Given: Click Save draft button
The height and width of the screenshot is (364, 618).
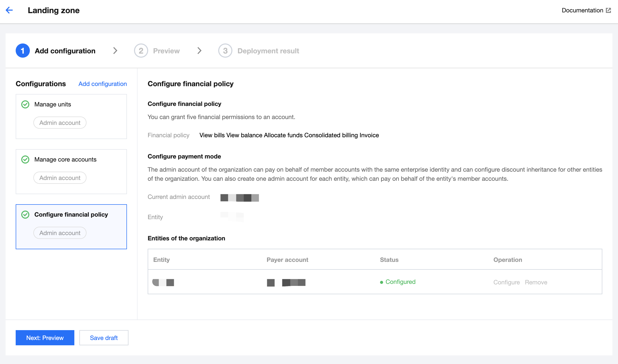Looking at the screenshot, I should tap(104, 338).
